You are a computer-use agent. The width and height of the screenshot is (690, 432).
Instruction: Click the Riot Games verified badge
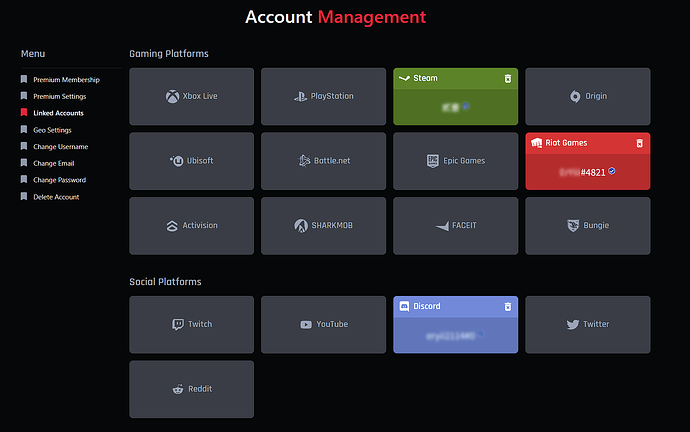pos(612,171)
